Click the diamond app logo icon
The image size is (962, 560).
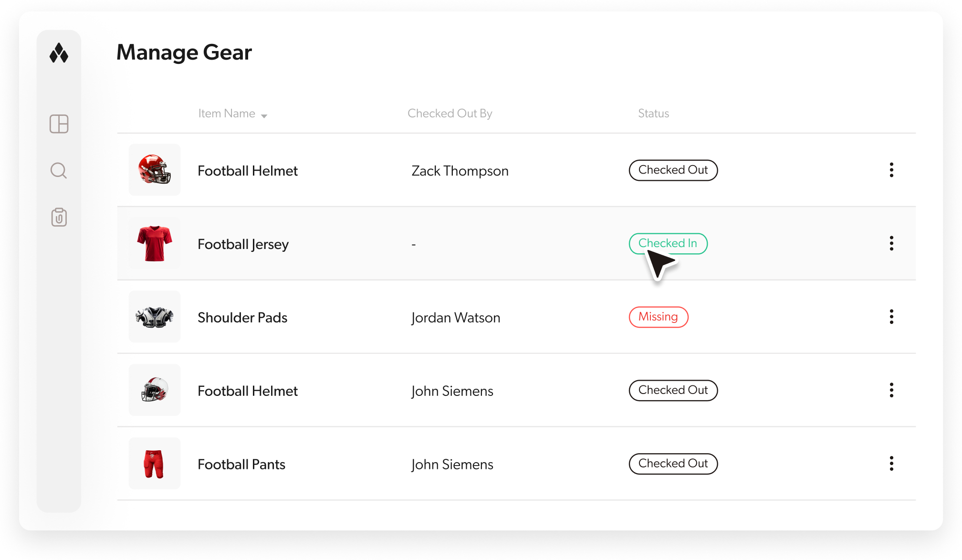(59, 54)
